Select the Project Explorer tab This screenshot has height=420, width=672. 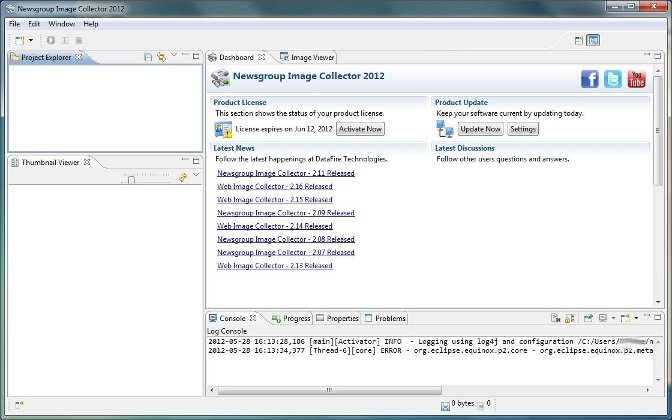coord(46,57)
